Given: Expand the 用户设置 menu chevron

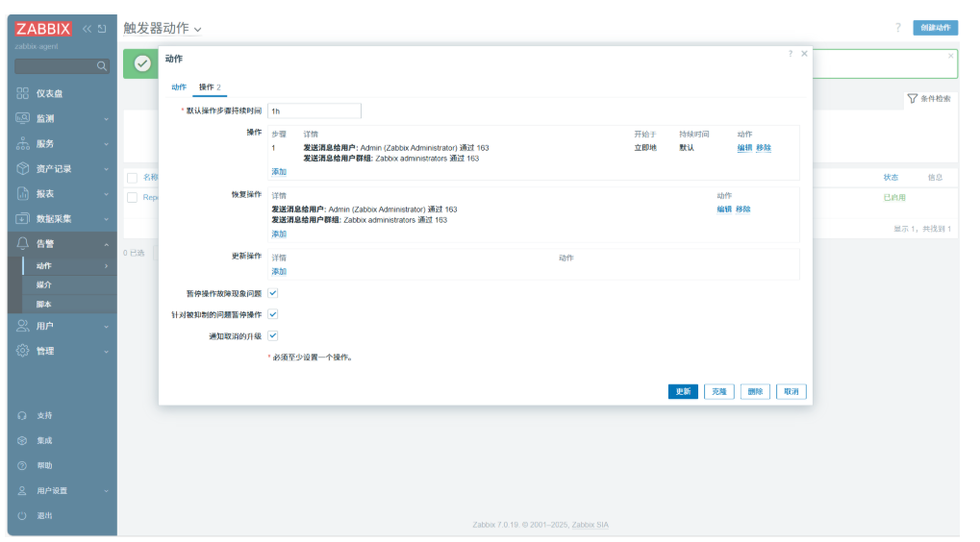Looking at the screenshot, I should pos(106,491).
